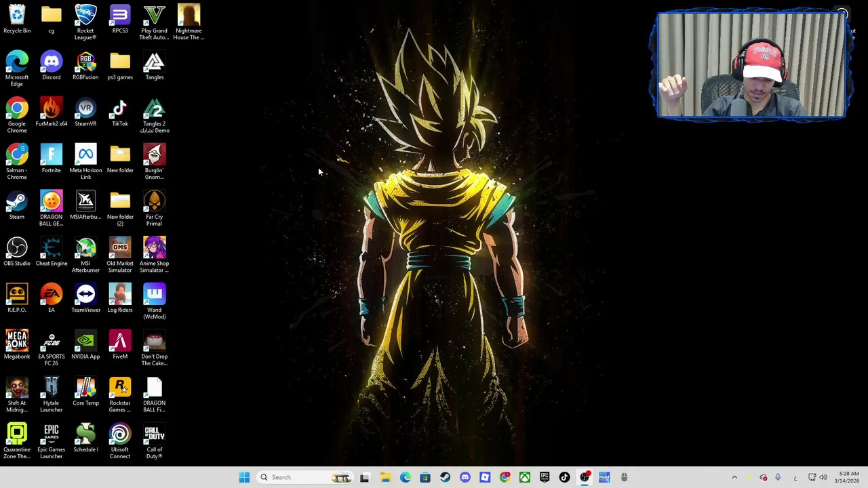Open TikTok desktop shortcut
Viewport: 868px width, 488px height.
120,112
